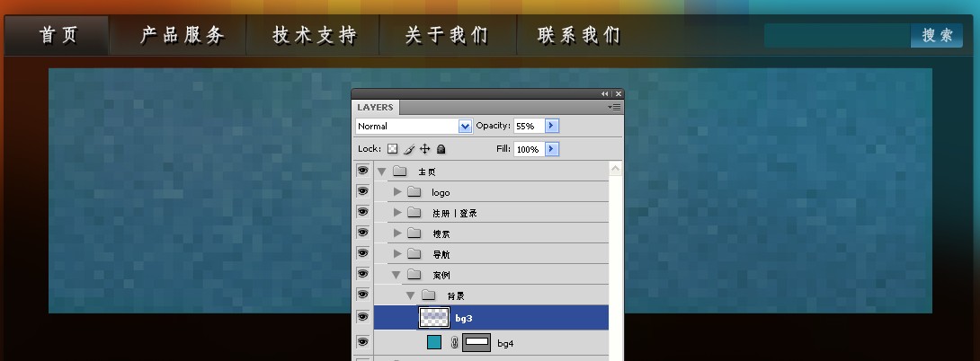Image resolution: width=980 pixels, height=361 pixels.
Task: Hide the 案例 group
Action: tap(363, 274)
